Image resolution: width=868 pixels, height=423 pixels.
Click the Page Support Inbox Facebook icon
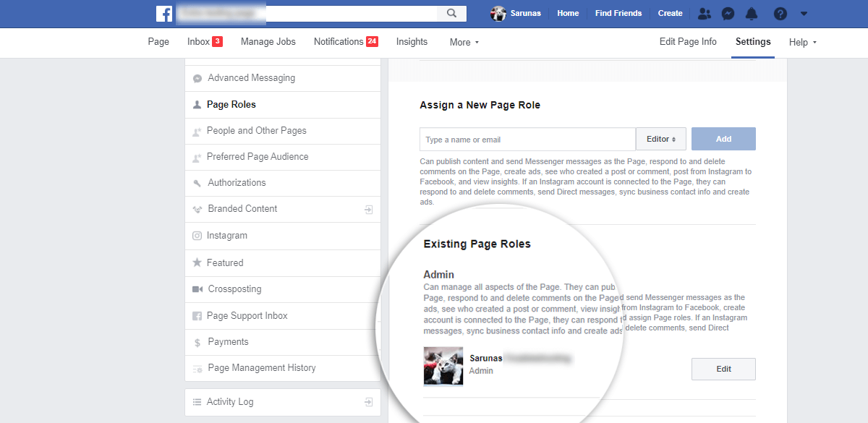pos(197,316)
